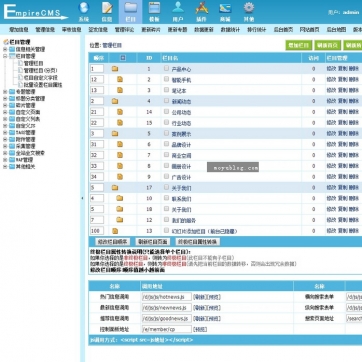This screenshot has height=362, width=362.
Task: Expand the WAP管理 tree node
Action: (5, 160)
